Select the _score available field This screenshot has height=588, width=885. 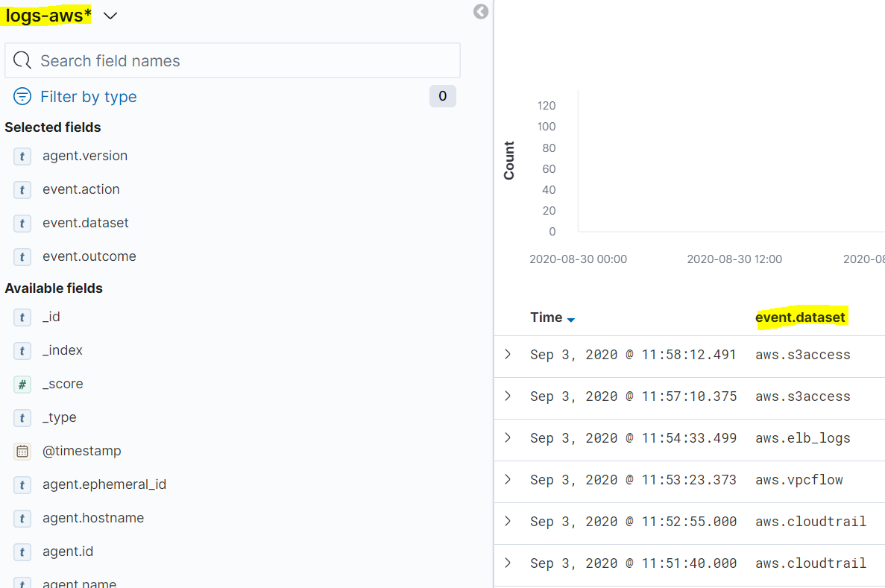coord(63,384)
